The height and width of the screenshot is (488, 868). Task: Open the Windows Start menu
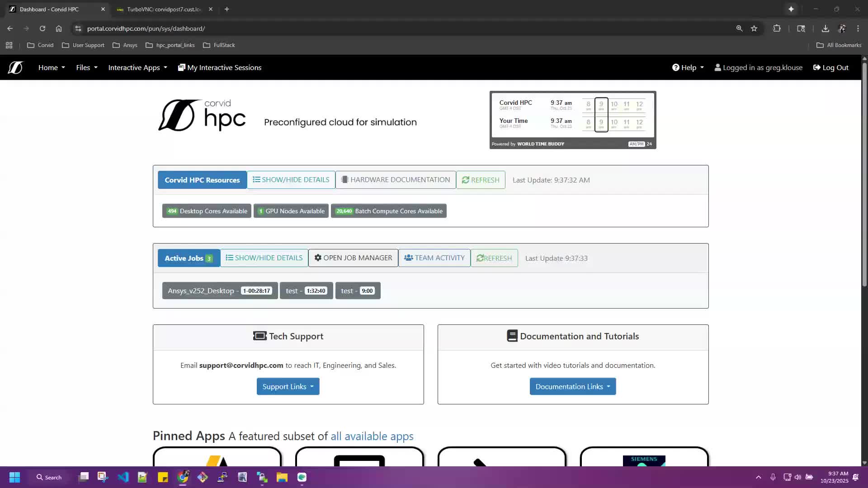point(14,477)
